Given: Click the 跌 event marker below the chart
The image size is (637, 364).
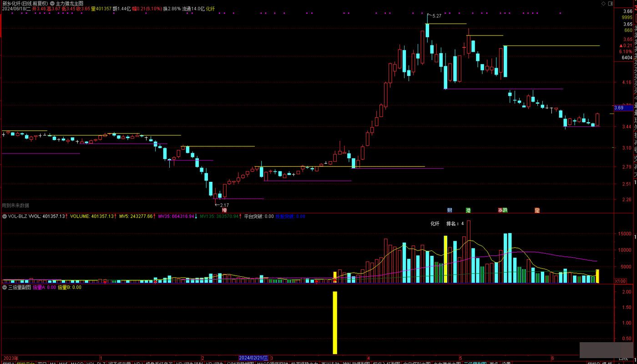Looking at the screenshot, I should (505, 210).
